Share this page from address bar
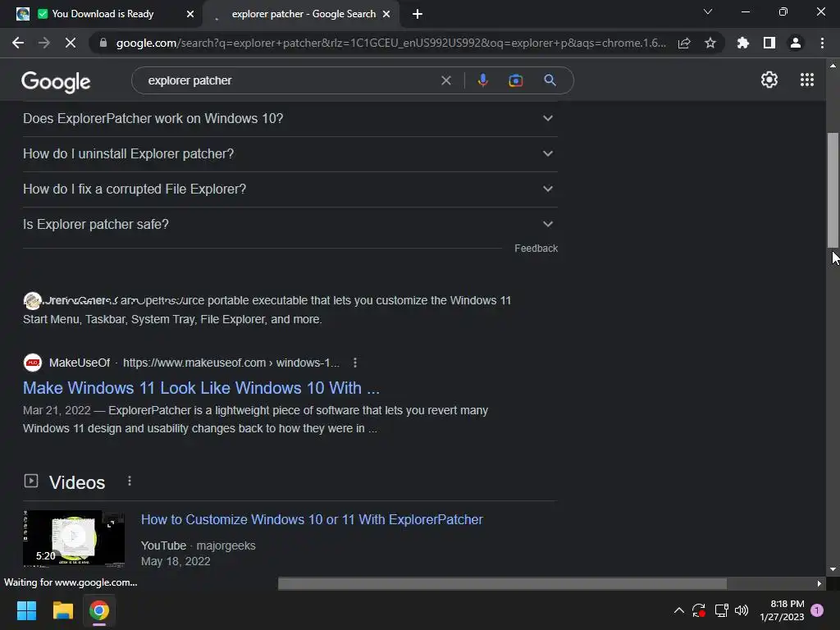 [684, 43]
